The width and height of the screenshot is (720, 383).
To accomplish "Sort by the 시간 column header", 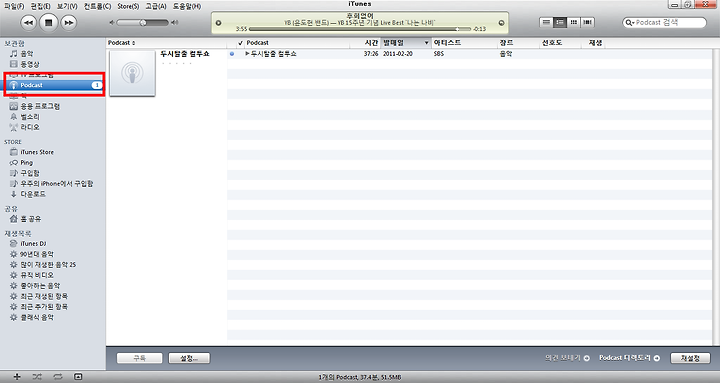I will click(x=371, y=43).
